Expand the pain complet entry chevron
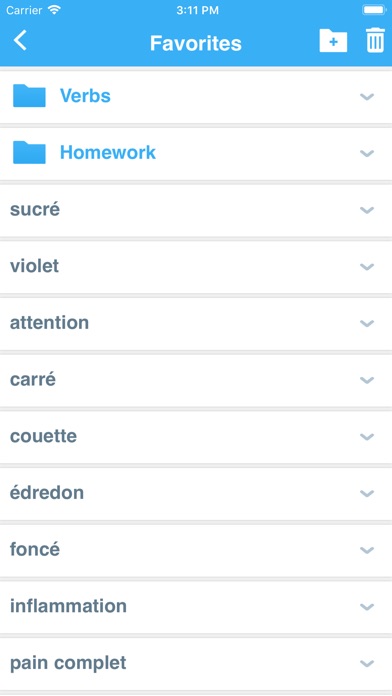The width and height of the screenshot is (392, 696). pyautogui.click(x=367, y=664)
